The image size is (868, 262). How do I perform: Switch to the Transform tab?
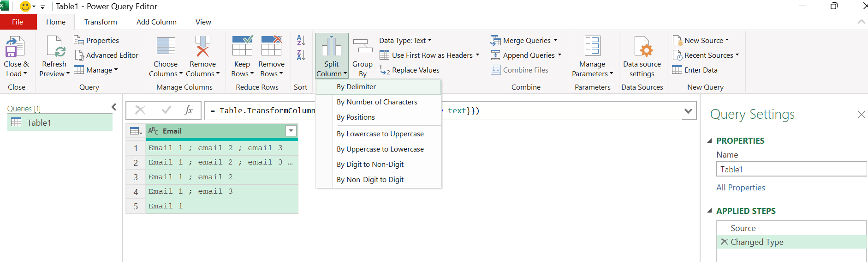[x=101, y=22]
